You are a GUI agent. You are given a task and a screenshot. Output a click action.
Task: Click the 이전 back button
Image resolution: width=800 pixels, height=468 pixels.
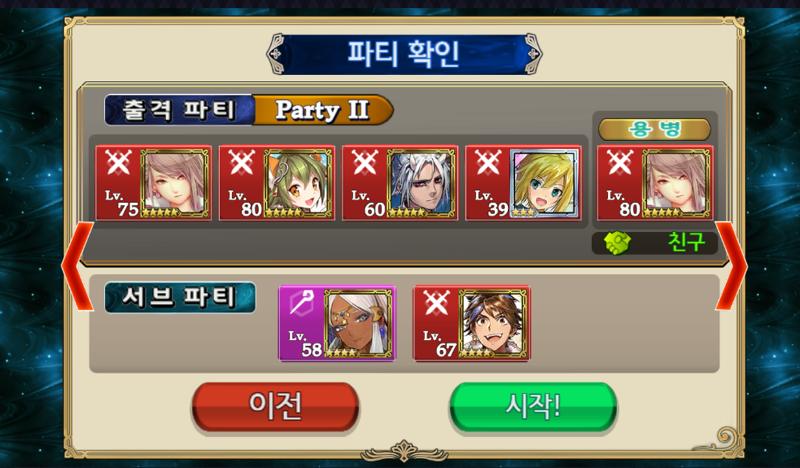click(276, 407)
